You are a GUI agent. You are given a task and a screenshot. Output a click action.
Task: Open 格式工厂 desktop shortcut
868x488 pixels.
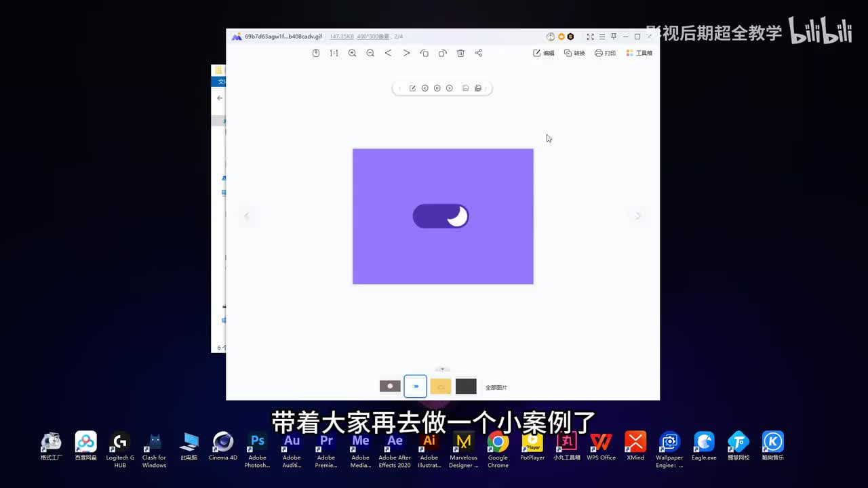click(52, 448)
